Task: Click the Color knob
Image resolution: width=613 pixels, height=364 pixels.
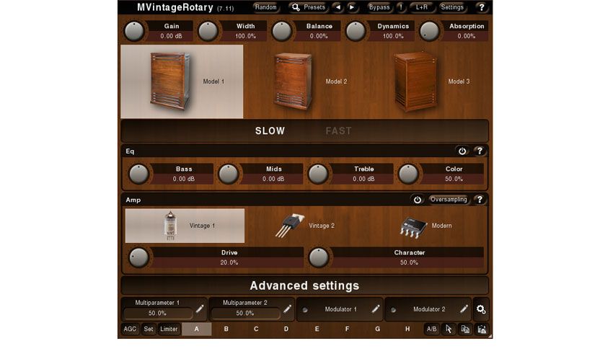Action: coord(408,174)
